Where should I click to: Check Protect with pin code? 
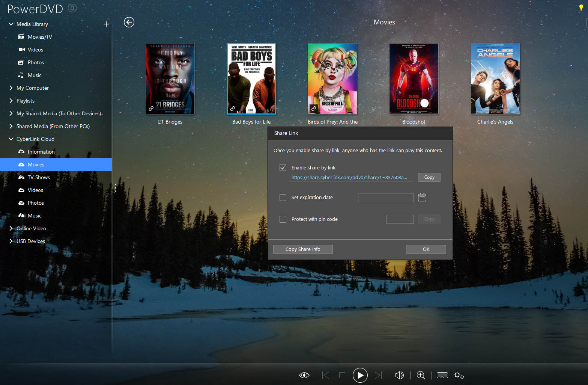tap(283, 219)
